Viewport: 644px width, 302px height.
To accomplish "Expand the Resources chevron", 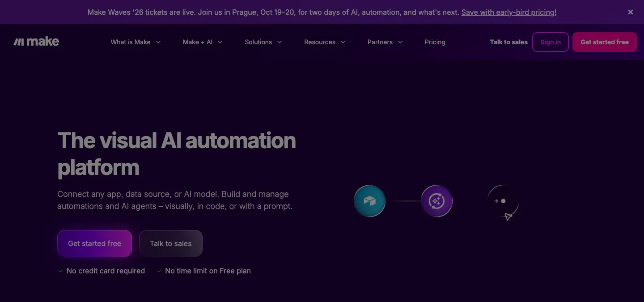I will pyautogui.click(x=343, y=42).
